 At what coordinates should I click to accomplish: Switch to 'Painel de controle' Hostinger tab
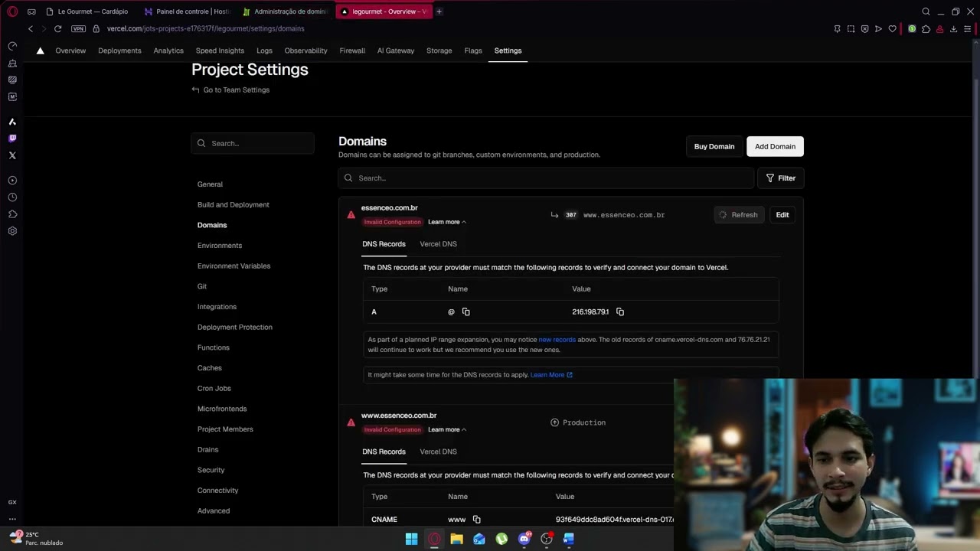pos(187,11)
